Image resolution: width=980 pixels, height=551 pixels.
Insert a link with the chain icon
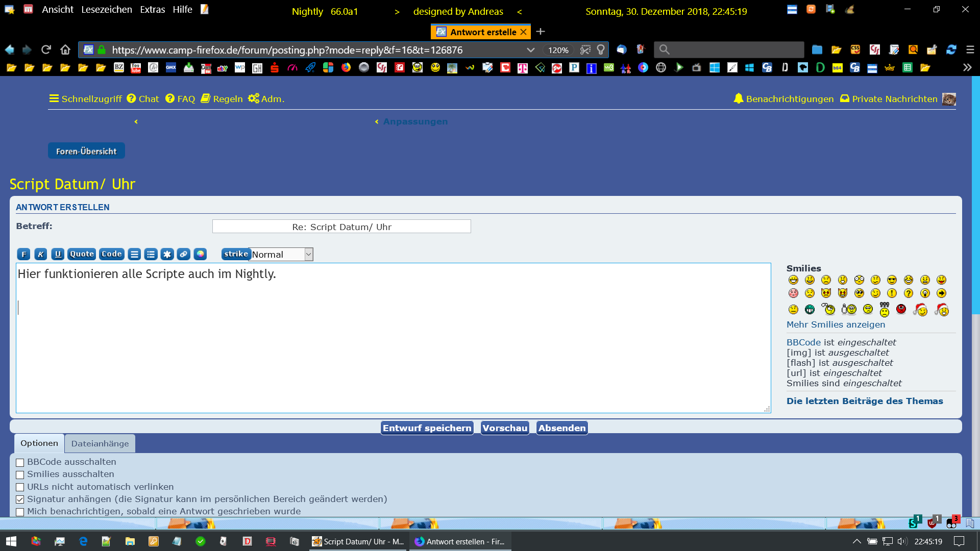pos(184,254)
